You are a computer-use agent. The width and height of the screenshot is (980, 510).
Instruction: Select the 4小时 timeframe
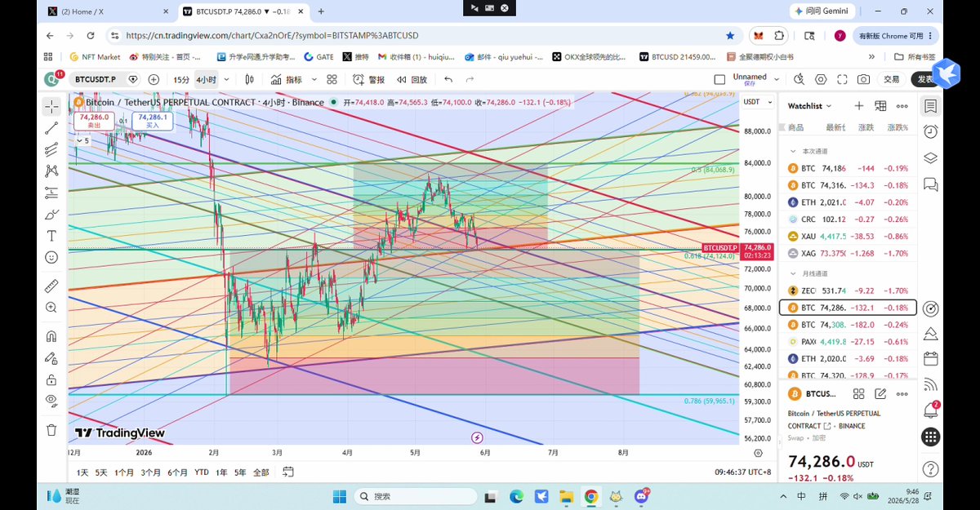pos(206,79)
